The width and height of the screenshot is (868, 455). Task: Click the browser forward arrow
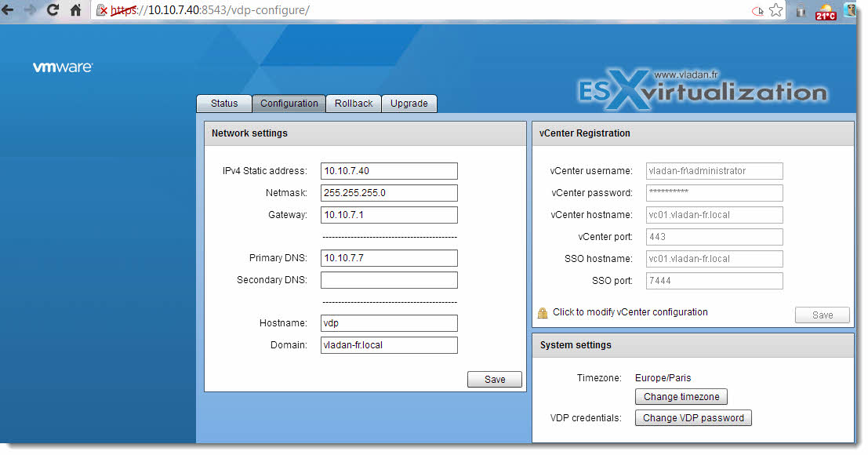(x=30, y=10)
